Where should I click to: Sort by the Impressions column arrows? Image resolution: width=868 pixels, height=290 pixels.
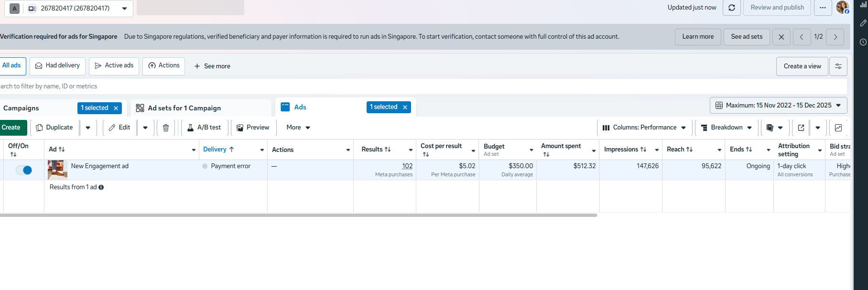[x=643, y=150]
